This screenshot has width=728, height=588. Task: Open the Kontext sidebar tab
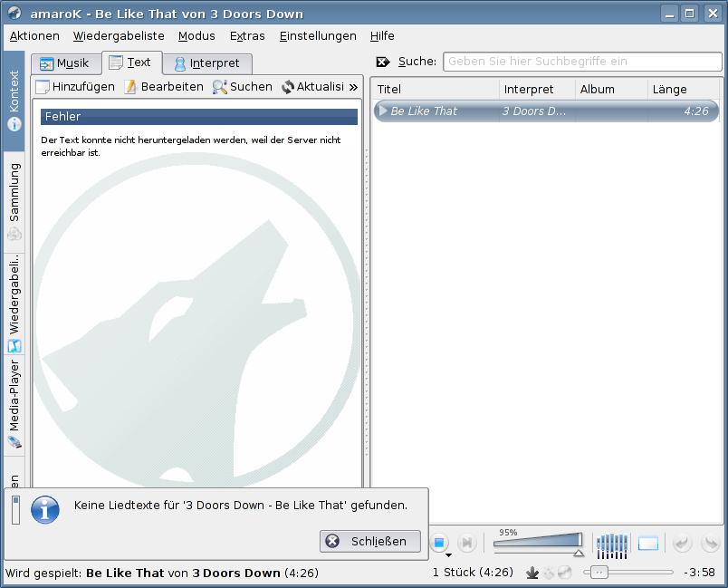[x=14, y=101]
